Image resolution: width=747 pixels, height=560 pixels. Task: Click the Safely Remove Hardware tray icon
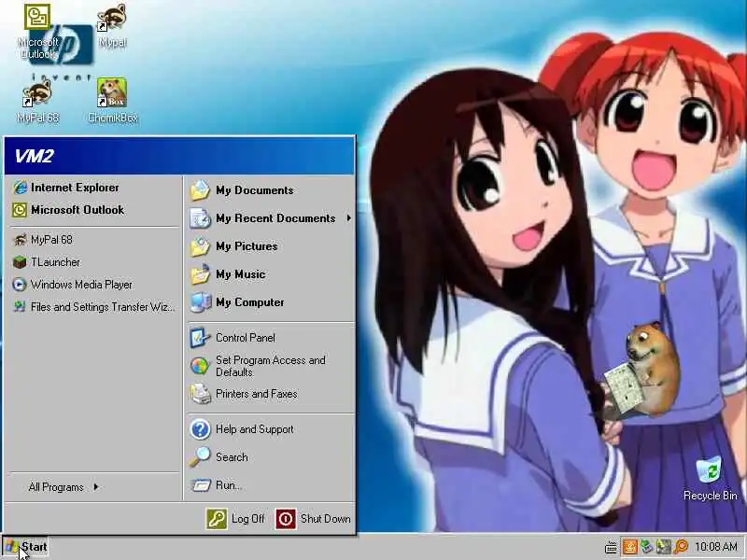pyautogui.click(x=646, y=547)
